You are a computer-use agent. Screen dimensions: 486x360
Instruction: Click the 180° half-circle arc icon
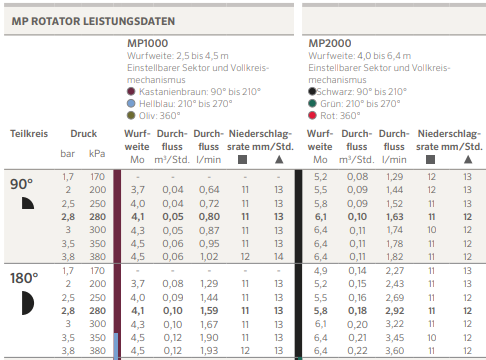[x=28, y=303]
